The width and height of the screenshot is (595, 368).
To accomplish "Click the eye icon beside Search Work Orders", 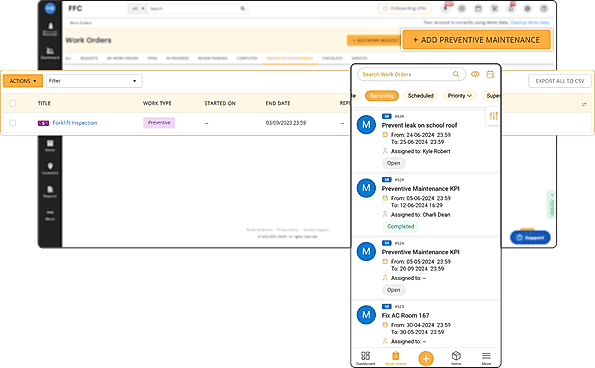I will (x=475, y=74).
